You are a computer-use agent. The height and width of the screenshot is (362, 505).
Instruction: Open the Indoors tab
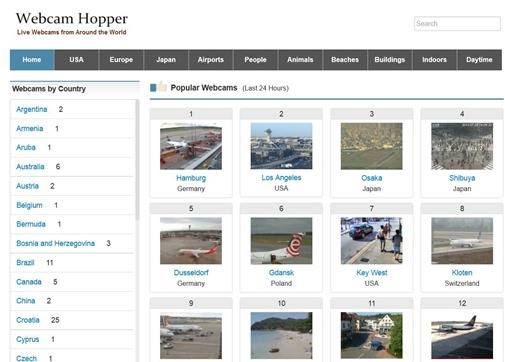point(434,60)
